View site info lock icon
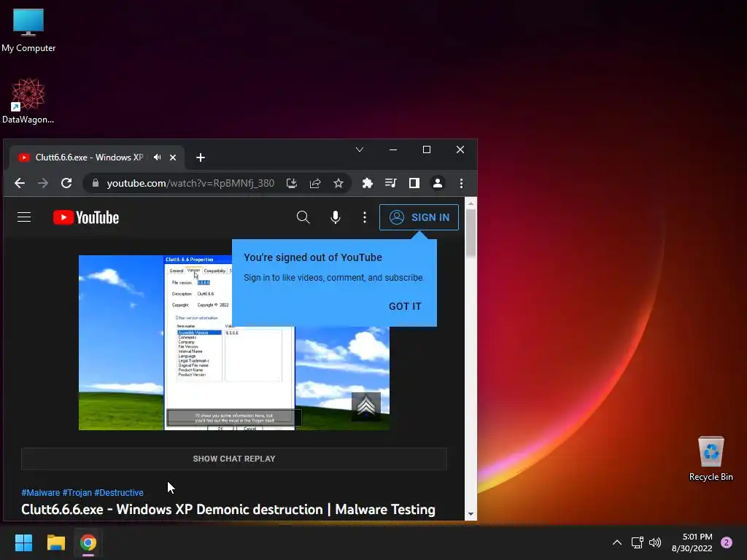747x560 pixels. (x=96, y=183)
